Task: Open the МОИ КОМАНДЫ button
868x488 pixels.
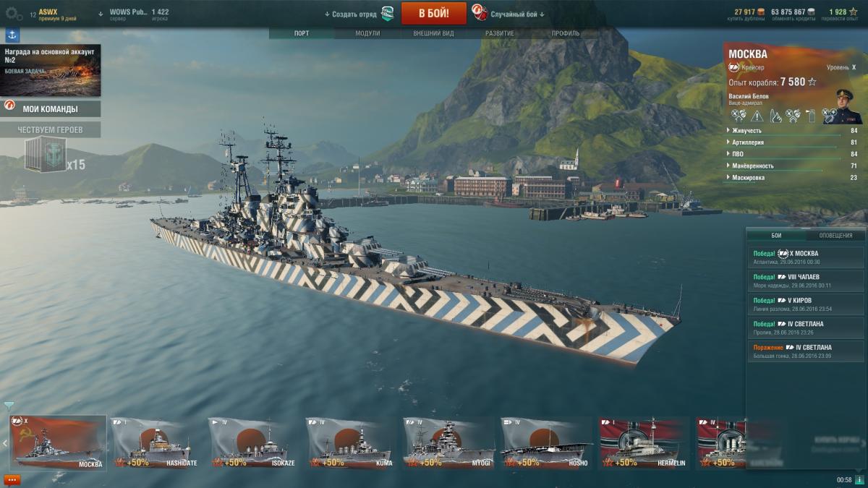Action: click(x=51, y=109)
